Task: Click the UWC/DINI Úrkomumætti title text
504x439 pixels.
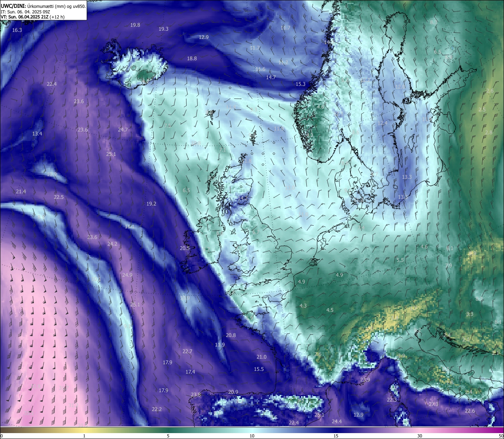Action: click(x=43, y=6)
